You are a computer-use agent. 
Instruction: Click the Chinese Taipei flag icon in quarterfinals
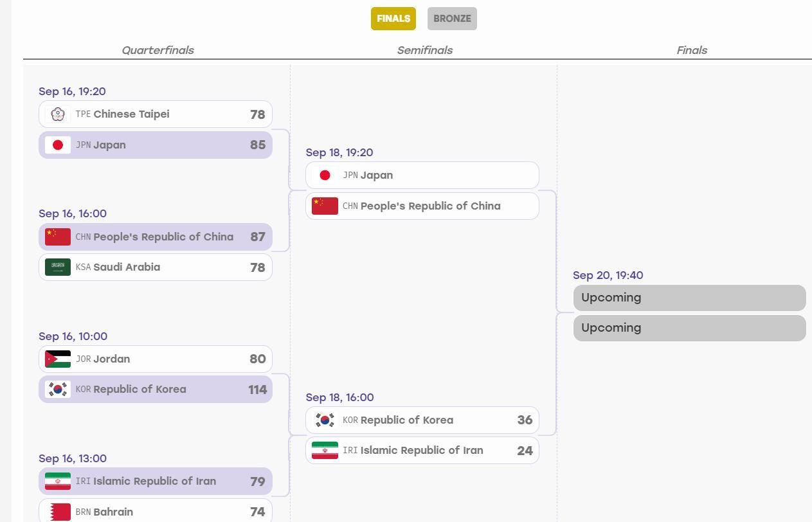[x=58, y=114]
